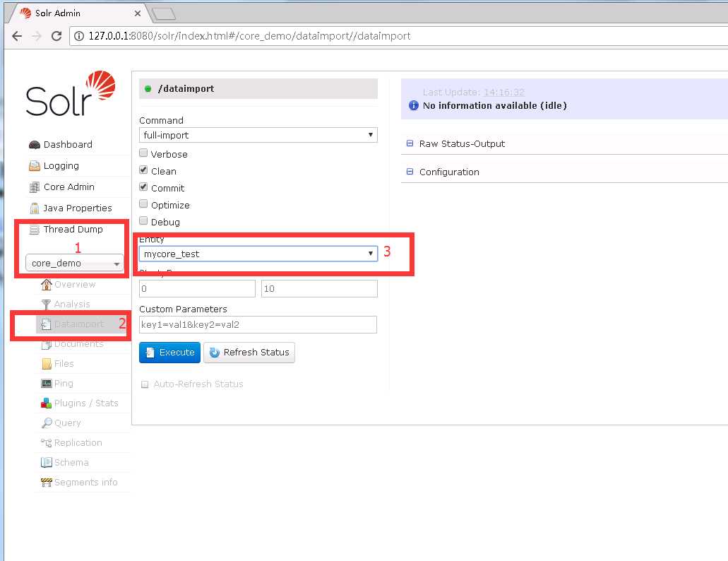
Task: Expand Raw Status-Output section
Action: coord(462,144)
